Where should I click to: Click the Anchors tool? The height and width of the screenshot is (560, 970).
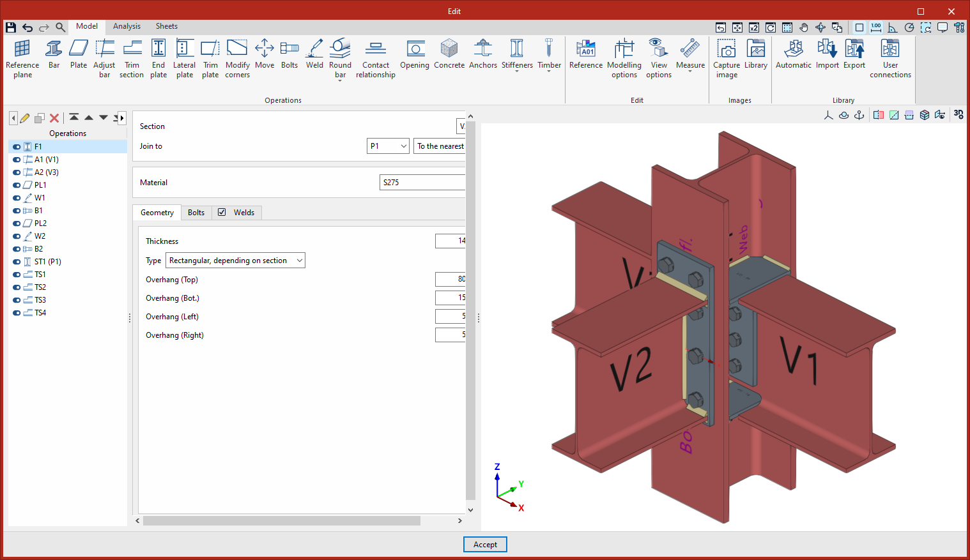(x=483, y=54)
